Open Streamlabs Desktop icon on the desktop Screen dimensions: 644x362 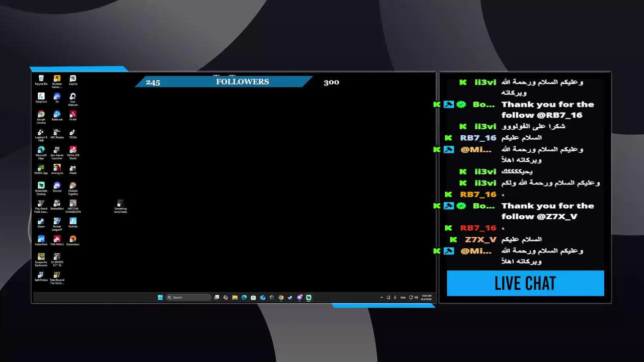[41, 188]
